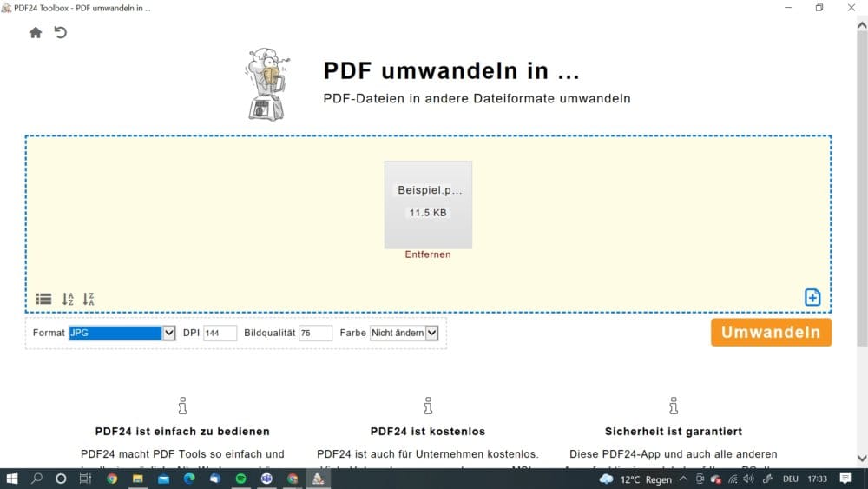Image resolution: width=868 pixels, height=489 pixels.
Task: Launch Microsoft Edge from taskbar
Action: coord(189,479)
